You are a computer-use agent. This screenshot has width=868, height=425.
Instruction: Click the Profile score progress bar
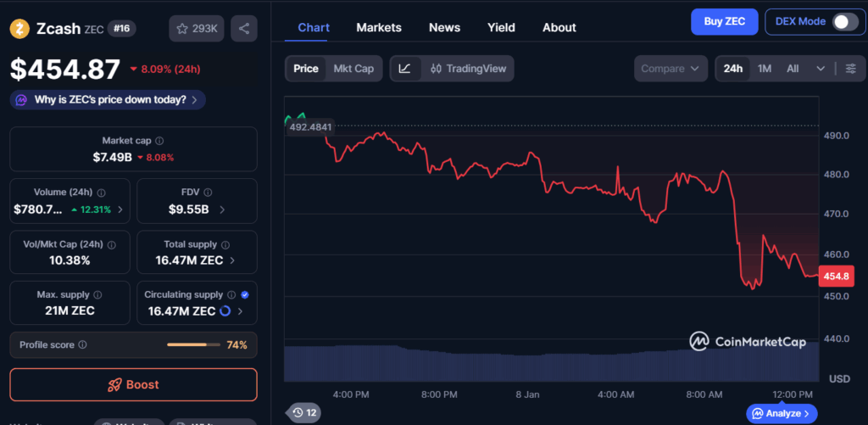(194, 344)
